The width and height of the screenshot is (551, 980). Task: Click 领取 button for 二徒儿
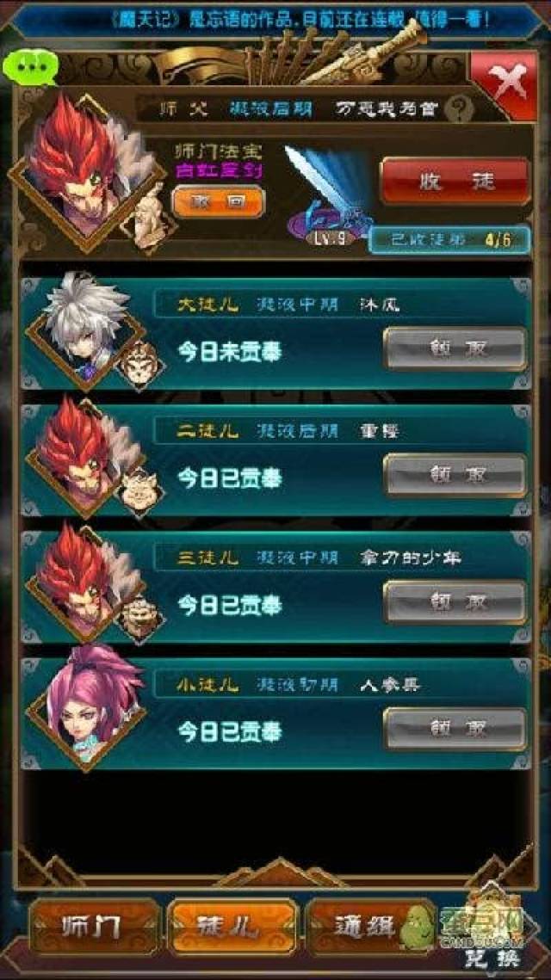click(454, 476)
